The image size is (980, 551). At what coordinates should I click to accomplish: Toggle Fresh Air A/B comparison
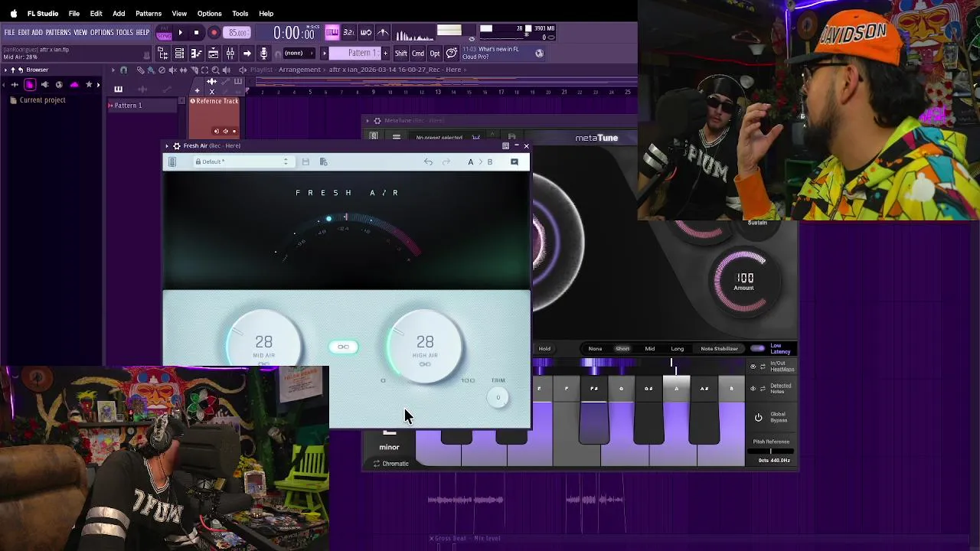480,161
